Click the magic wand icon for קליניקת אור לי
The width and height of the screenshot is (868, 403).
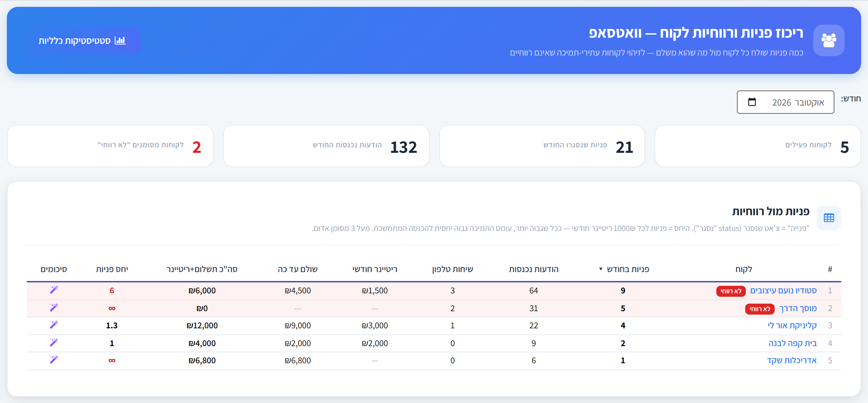point(54,325)
